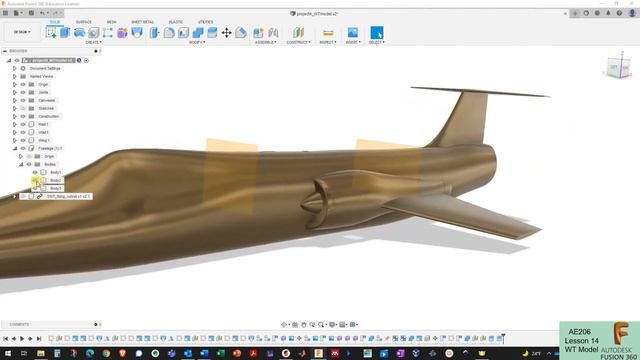Select the Move/Copy arrows tool

[227, 33]
